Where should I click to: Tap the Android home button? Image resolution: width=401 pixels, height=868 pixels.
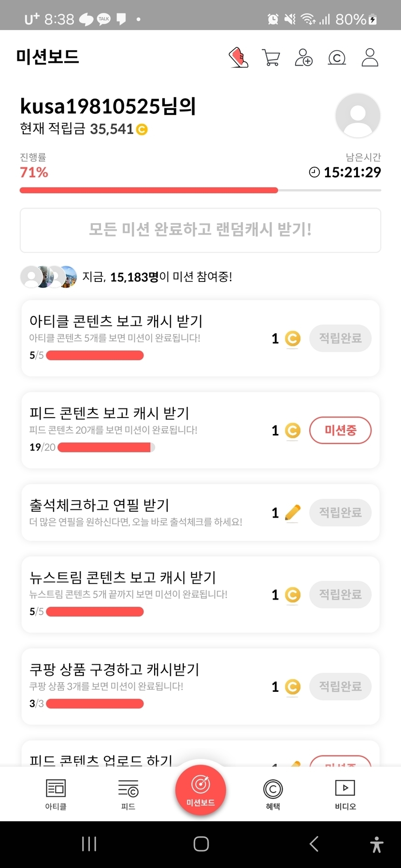pos(201,844)
